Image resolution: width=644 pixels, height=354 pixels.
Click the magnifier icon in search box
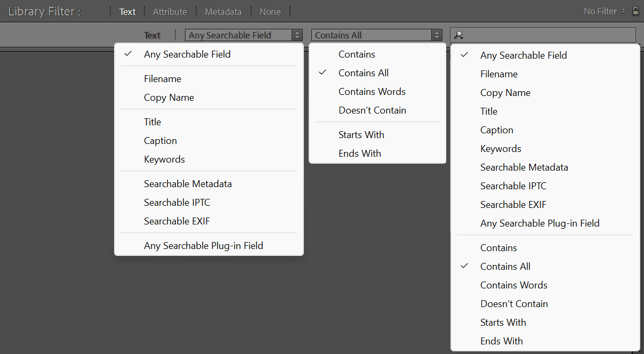point(458,35)
